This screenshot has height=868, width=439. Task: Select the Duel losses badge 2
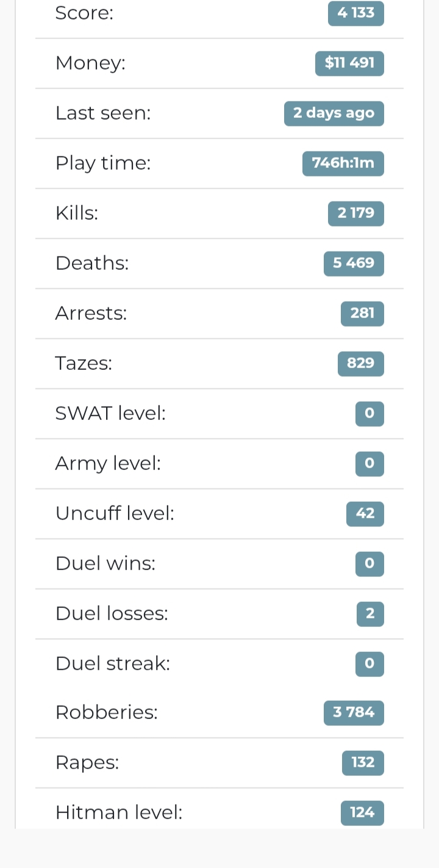click(370, 613)
